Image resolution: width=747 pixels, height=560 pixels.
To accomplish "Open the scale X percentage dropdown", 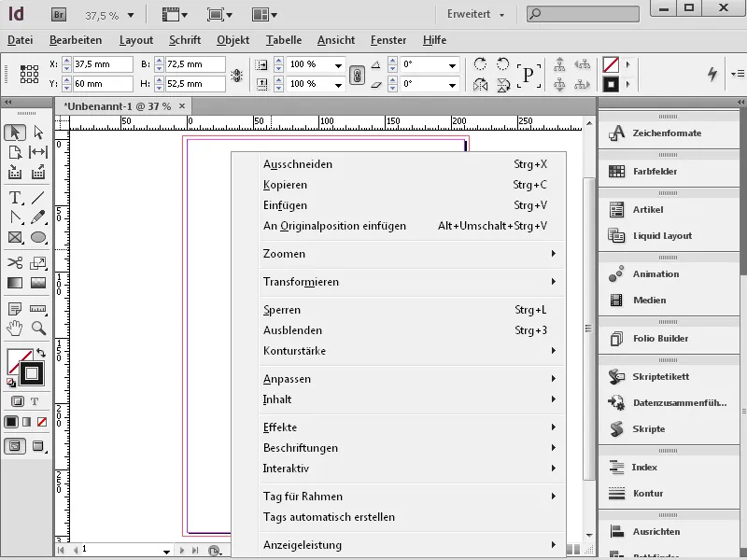I will click(x=338, y=65).
